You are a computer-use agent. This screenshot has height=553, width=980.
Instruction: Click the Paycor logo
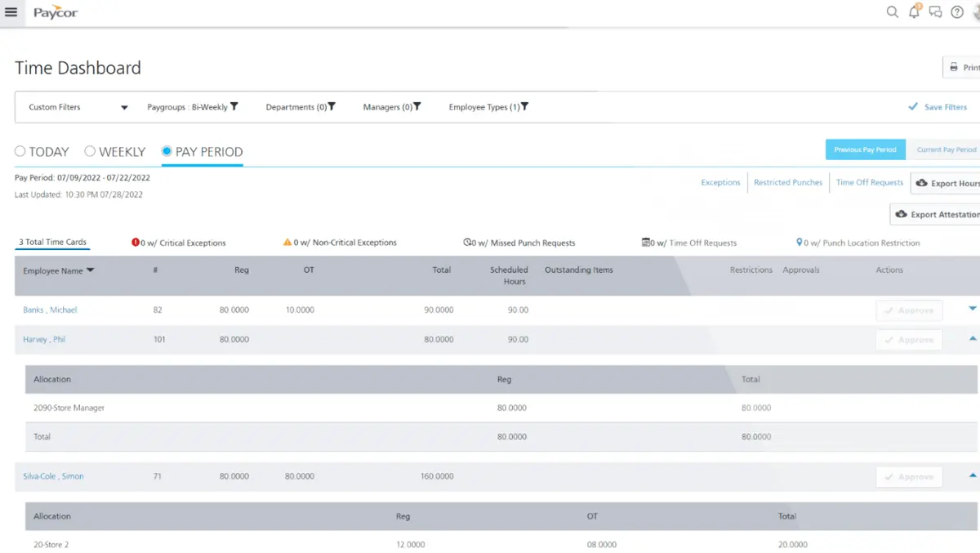(56, 13)
